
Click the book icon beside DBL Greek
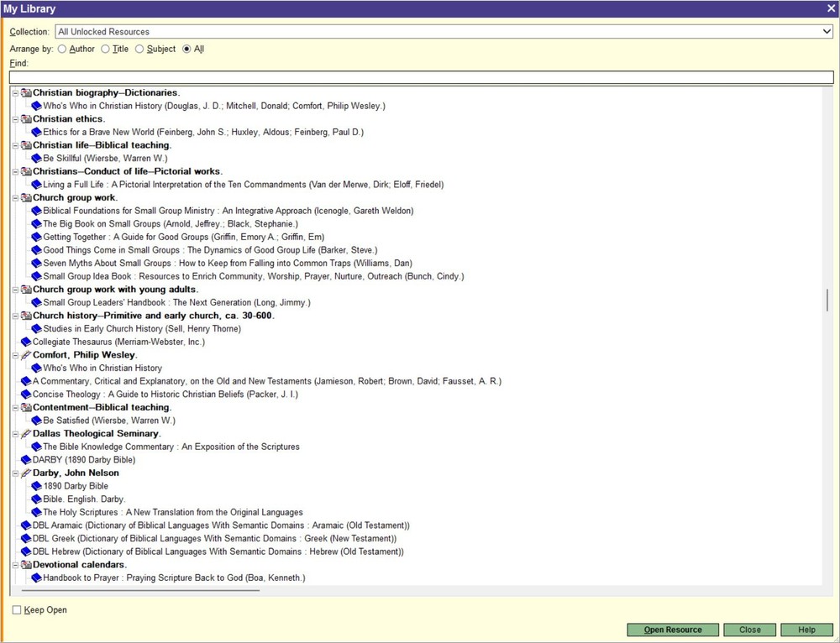tap(26, 539)
